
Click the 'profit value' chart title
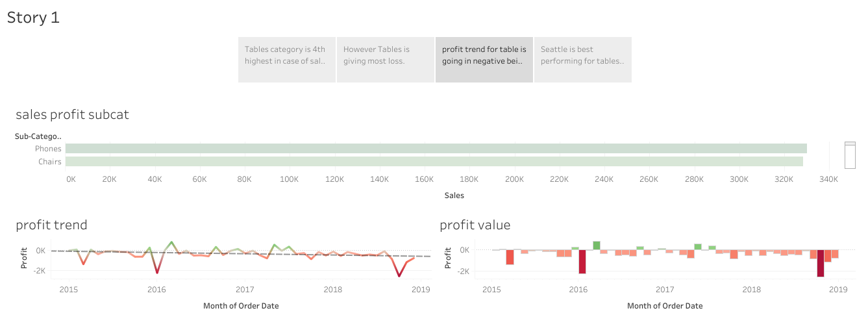(475, 225)
